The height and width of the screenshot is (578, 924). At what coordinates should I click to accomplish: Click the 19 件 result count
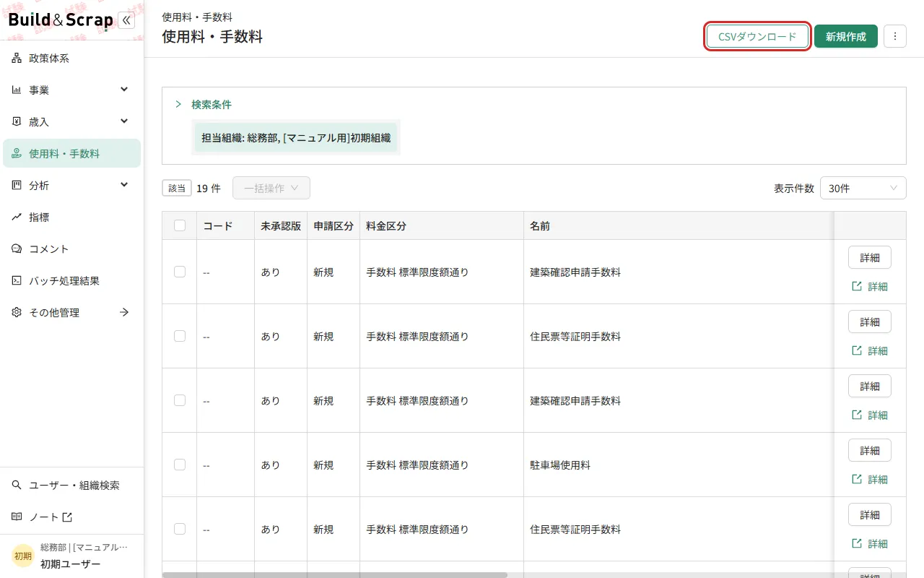click(209, 188)
